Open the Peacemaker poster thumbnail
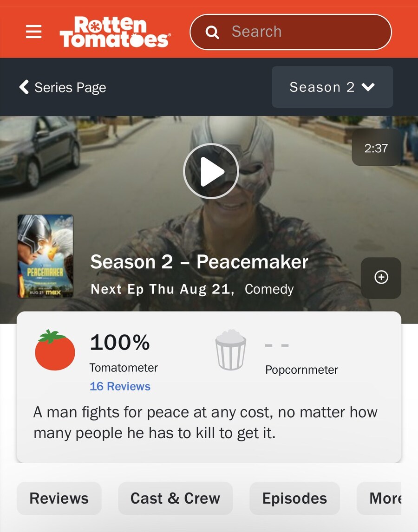Viewport: 418px width, 532px height. (45, 256)
